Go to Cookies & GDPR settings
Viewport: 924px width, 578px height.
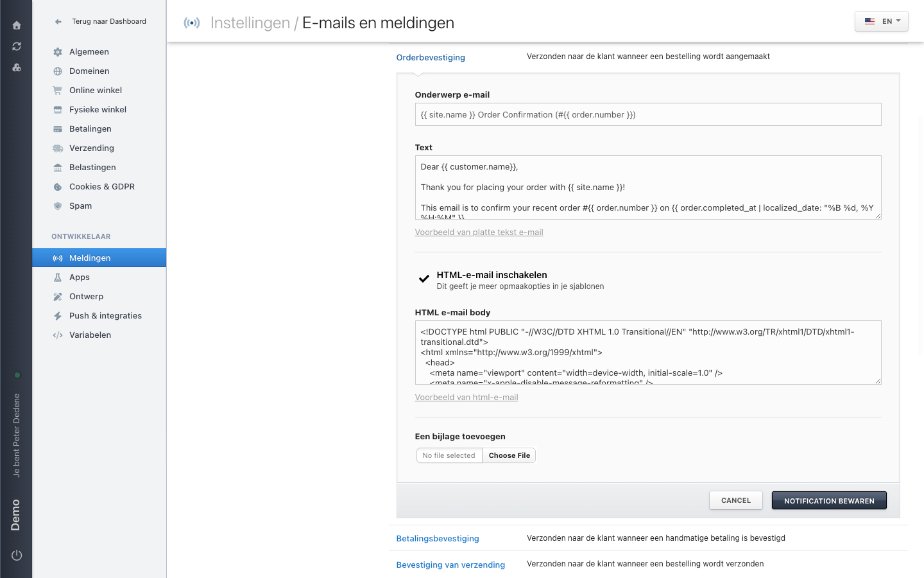click(102, 187)
